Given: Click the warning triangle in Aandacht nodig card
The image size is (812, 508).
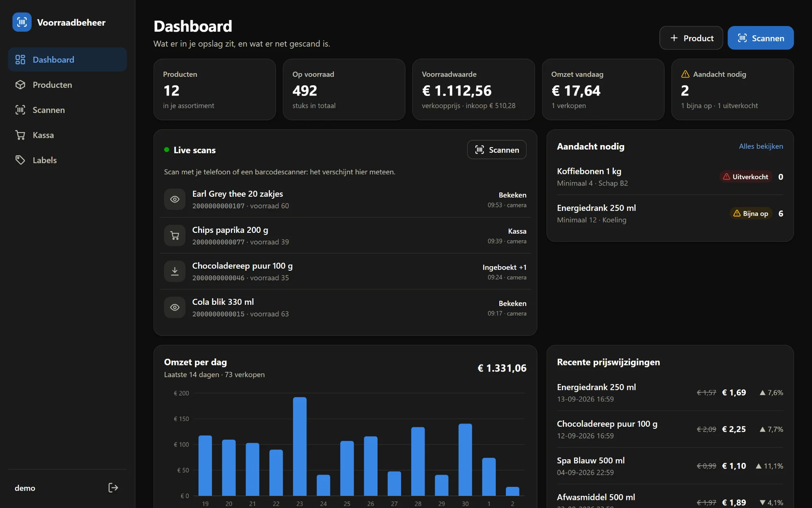Looking at the screenshot, I should tap(685, 74).
